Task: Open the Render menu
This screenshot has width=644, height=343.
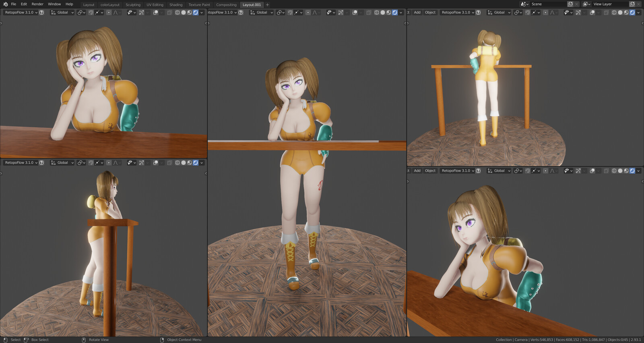Action: [37, 4]
